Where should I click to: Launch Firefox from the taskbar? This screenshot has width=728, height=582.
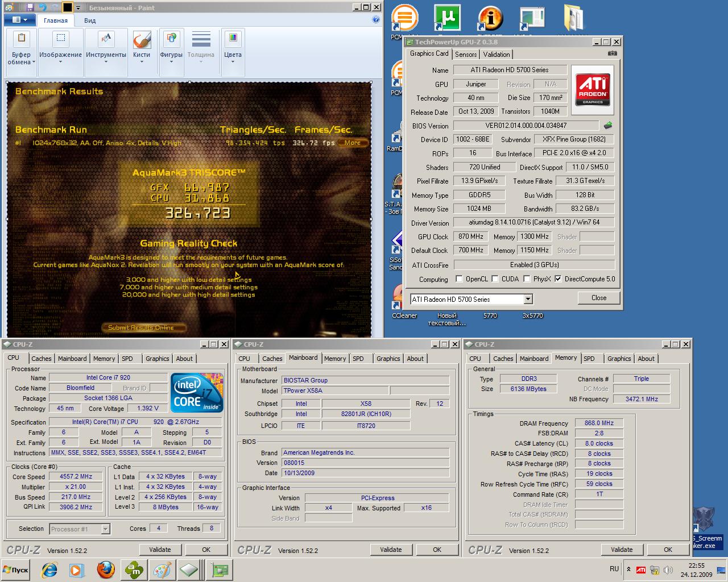105,570
